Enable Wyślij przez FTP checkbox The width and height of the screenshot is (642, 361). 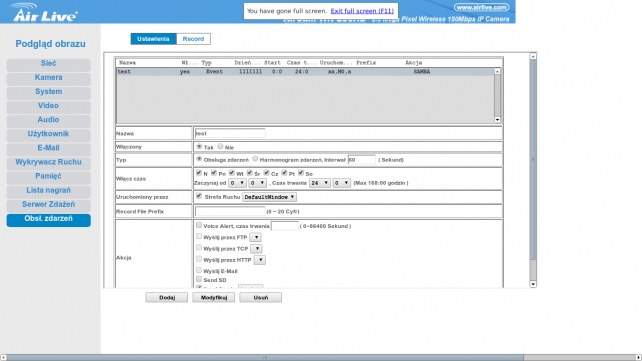point(199,236)
